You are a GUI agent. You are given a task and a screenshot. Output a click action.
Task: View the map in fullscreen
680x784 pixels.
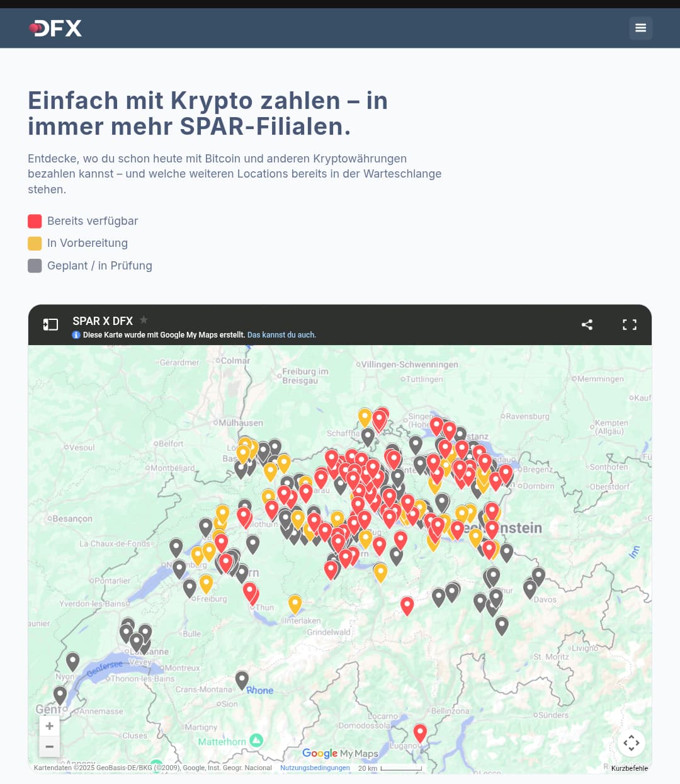(630, 324)
